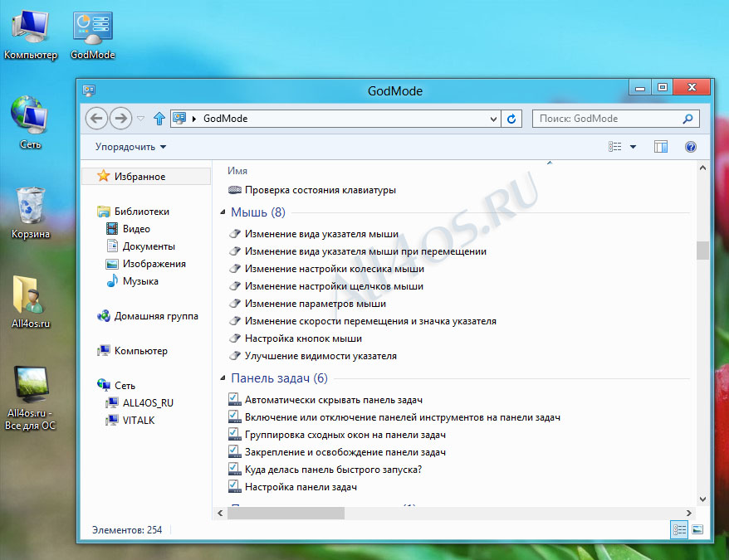Switch to large thumbnails view in the status bar
Screen dimensions: 729x560
click(x=697, y=530)
